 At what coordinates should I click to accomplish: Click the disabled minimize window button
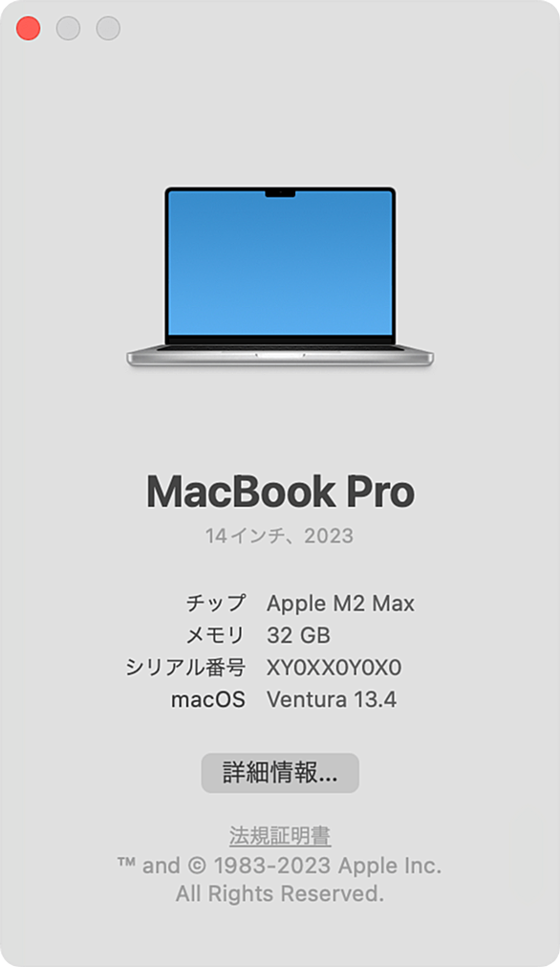[x=69, y=29]
